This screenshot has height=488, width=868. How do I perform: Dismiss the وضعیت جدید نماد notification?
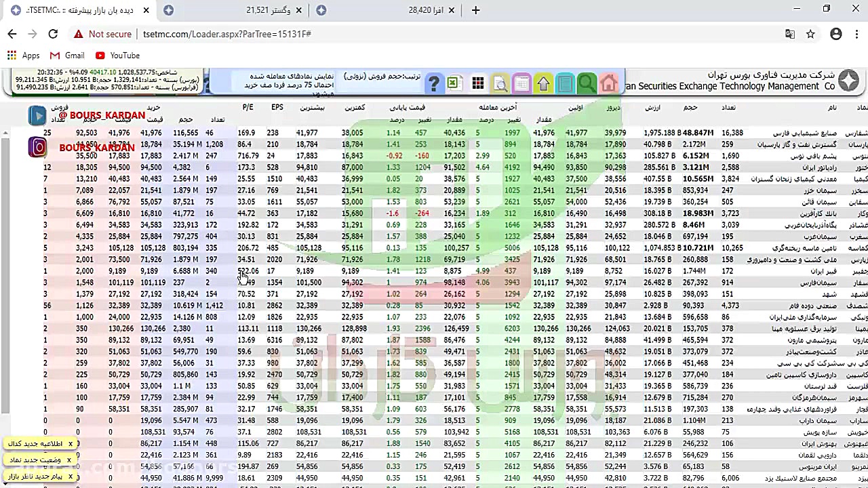[68, 460]
